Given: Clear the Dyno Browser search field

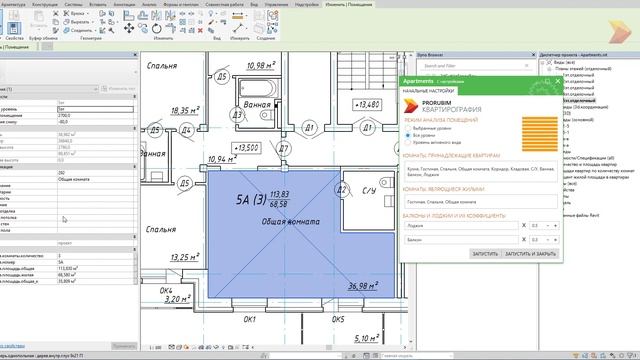Looking at the screenshot, I should coord(527,65).
